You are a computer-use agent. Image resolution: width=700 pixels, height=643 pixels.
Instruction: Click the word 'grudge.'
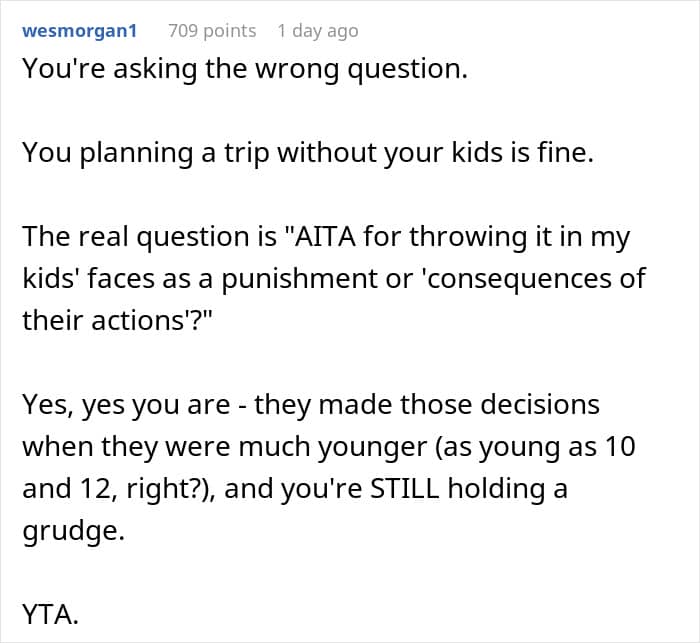pos(73,531)
